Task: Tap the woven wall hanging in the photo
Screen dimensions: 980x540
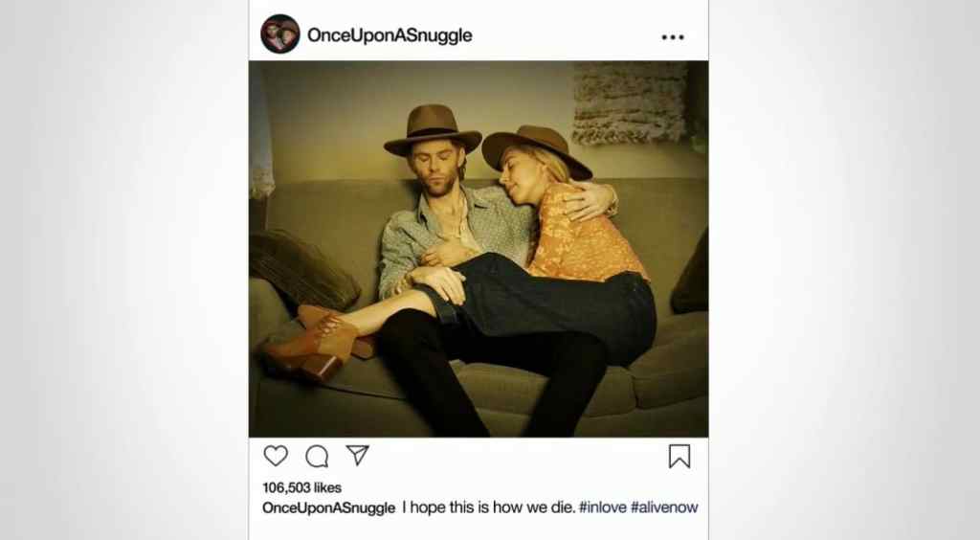Action: point(629,102)
